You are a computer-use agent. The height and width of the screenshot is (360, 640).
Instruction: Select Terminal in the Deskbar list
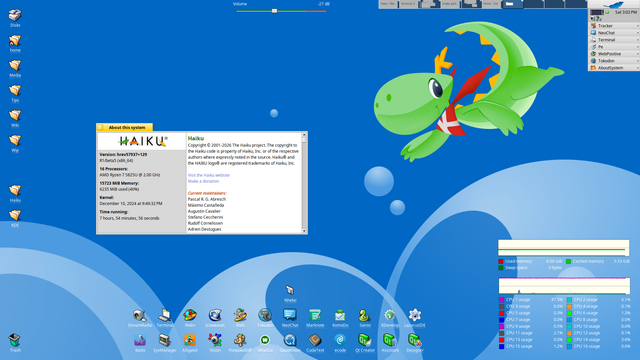tap(614, 40)
